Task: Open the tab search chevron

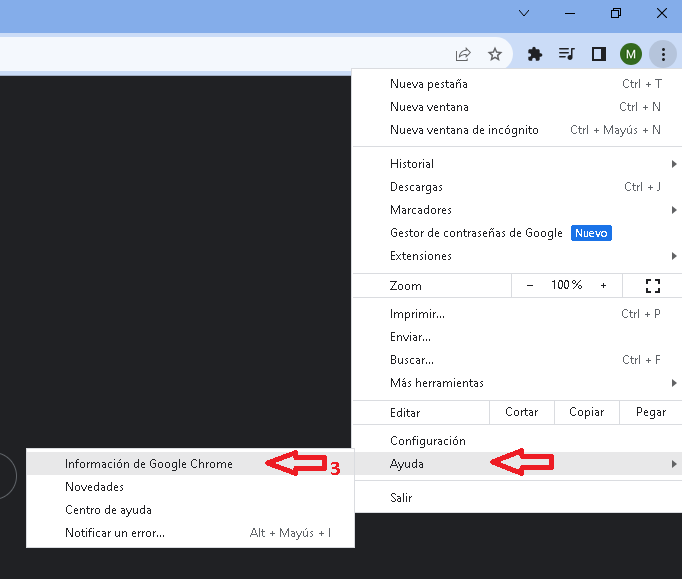Action: click(x=524, y=13)
